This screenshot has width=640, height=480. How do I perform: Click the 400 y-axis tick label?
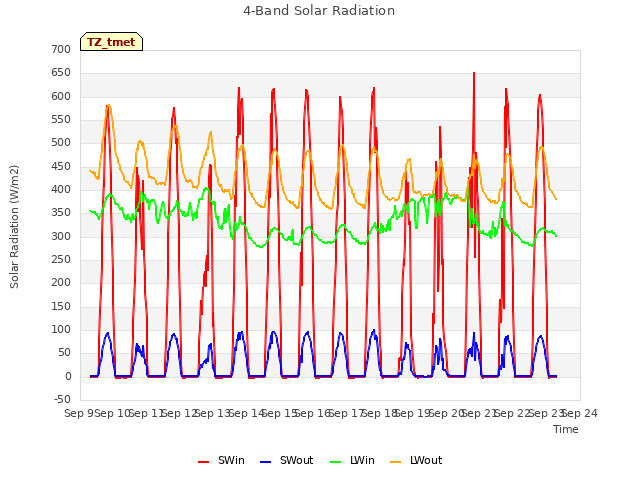[x=61, y=189]
